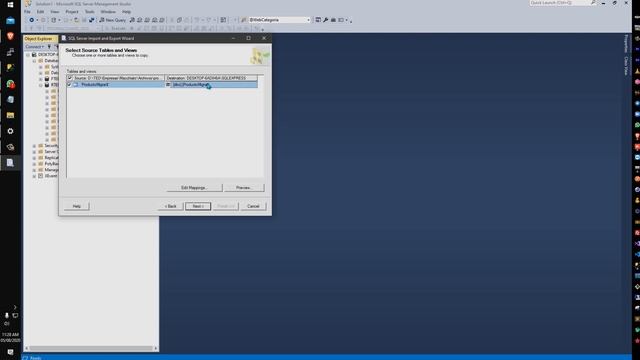Collapse the Databases folder node
Screen dimensions: 640x360
click(x=35, y=61)
